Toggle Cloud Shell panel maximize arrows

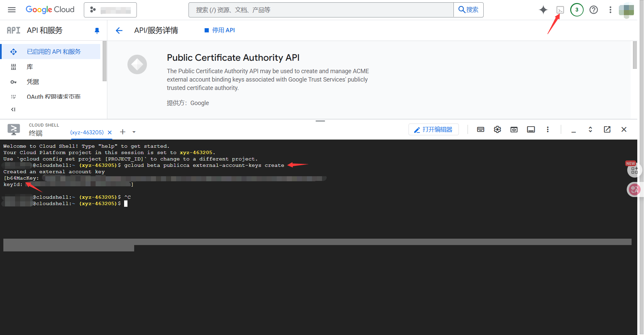[590, 130]
